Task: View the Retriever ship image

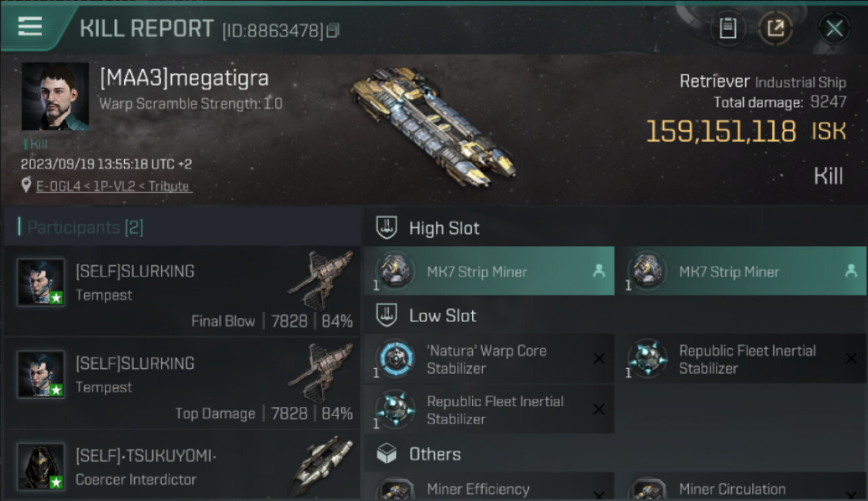Action: tap(433, 127)
